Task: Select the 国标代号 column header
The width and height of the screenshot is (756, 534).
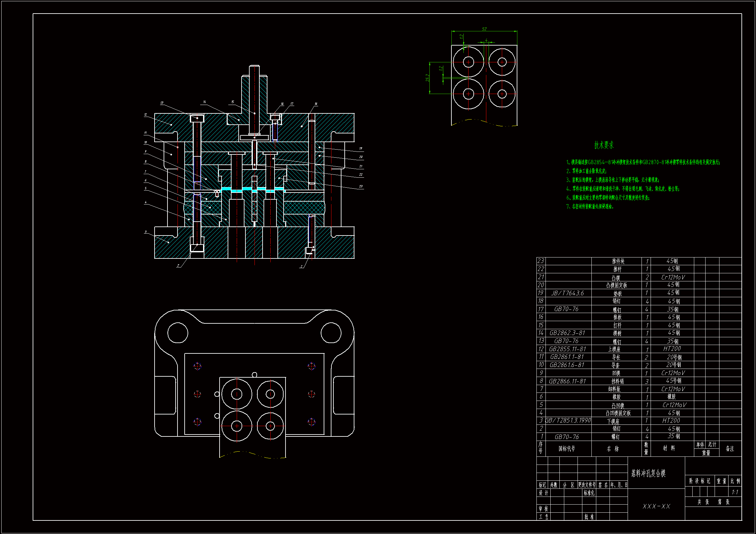Action: [567, 448]
